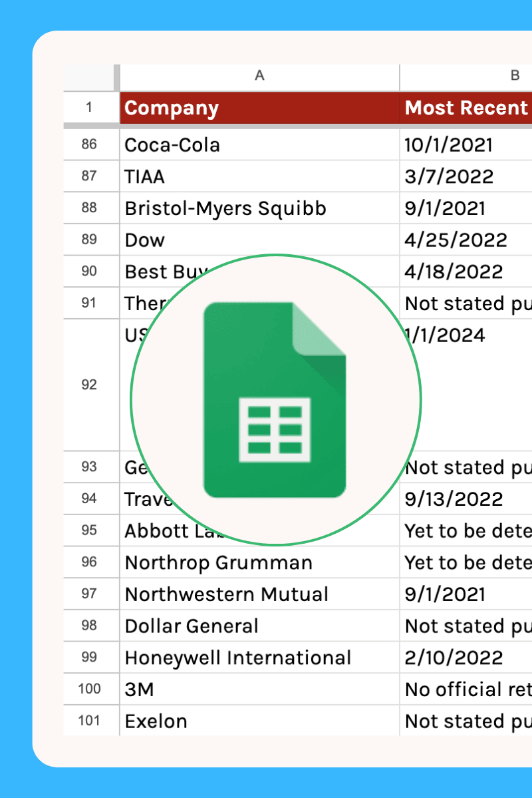The height and width of the screenshot is (798, 532).
Task: Select the 1/1/2024 date cell
Action: pos(466,385)
